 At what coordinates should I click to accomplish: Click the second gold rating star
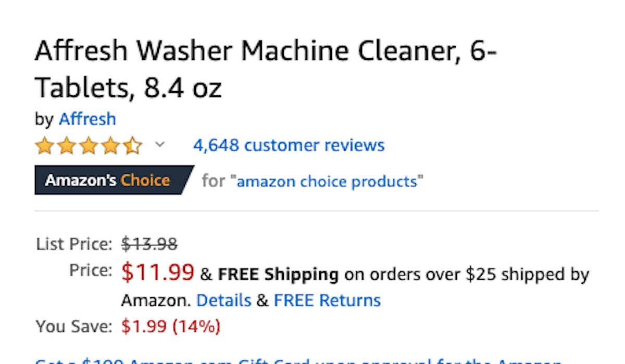(x=67, y=146)
